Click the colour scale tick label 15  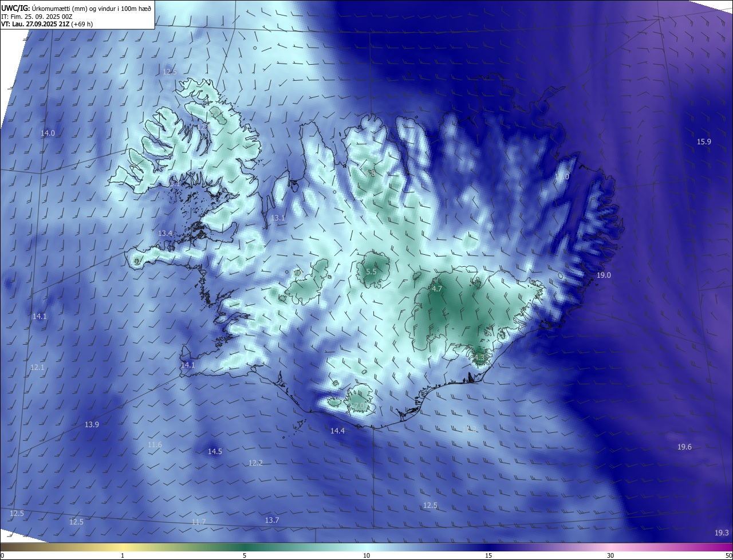click(488, 555)
